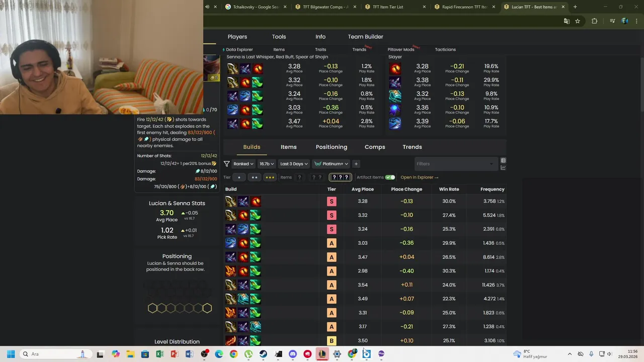
Task: Select the two-star tier filter
Action: 255,177
